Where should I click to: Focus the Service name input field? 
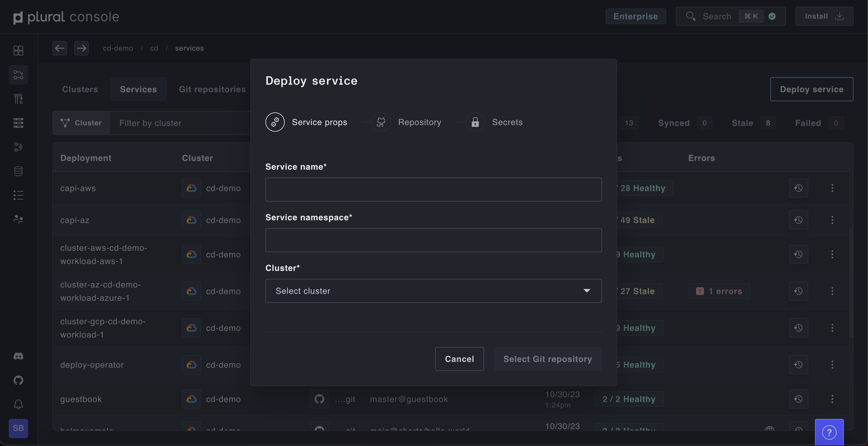point(433,190)
